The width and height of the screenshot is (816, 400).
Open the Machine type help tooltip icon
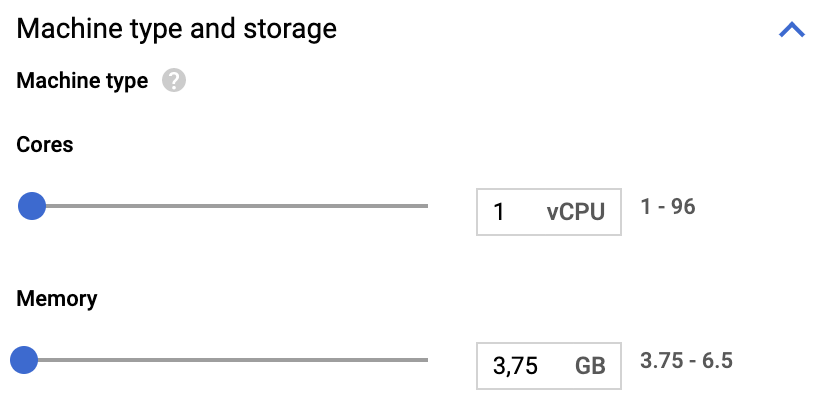click(174, 81)
